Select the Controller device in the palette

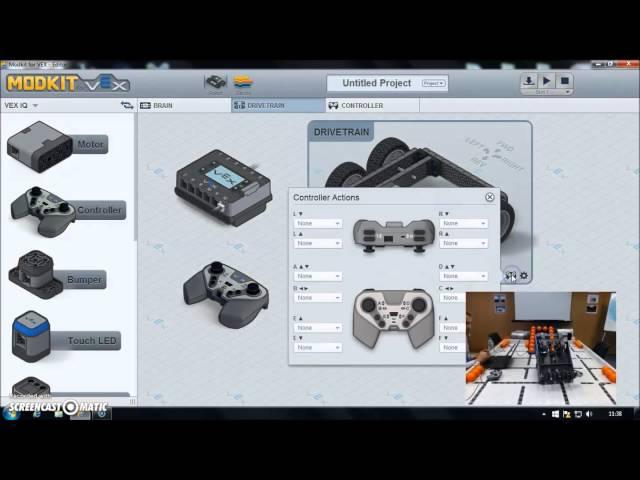tap(68, 211)
